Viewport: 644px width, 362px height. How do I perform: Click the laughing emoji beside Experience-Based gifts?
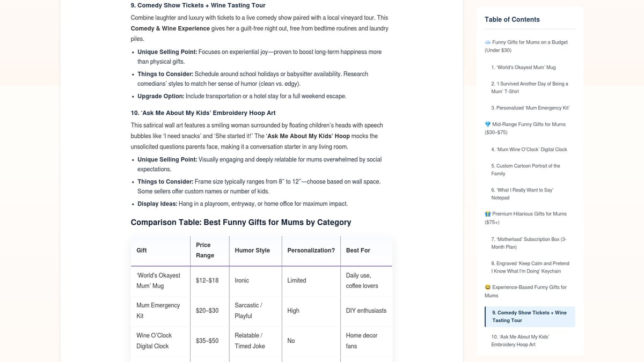coord(488,287)
